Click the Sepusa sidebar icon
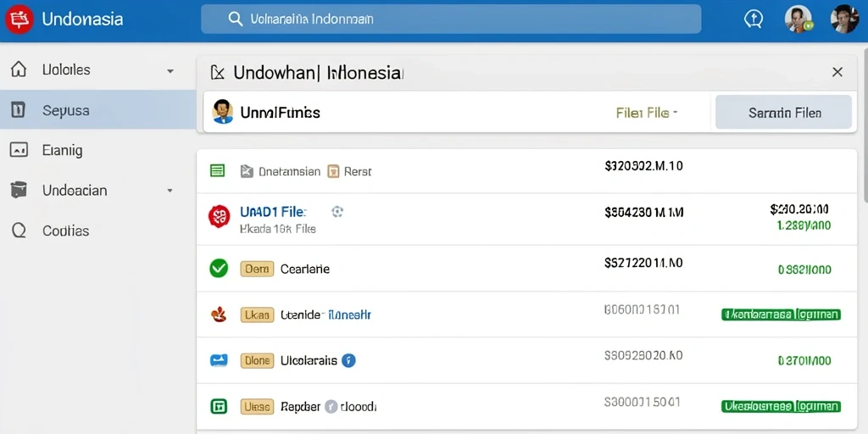The image size is (868, 434). tap(19, 110)
